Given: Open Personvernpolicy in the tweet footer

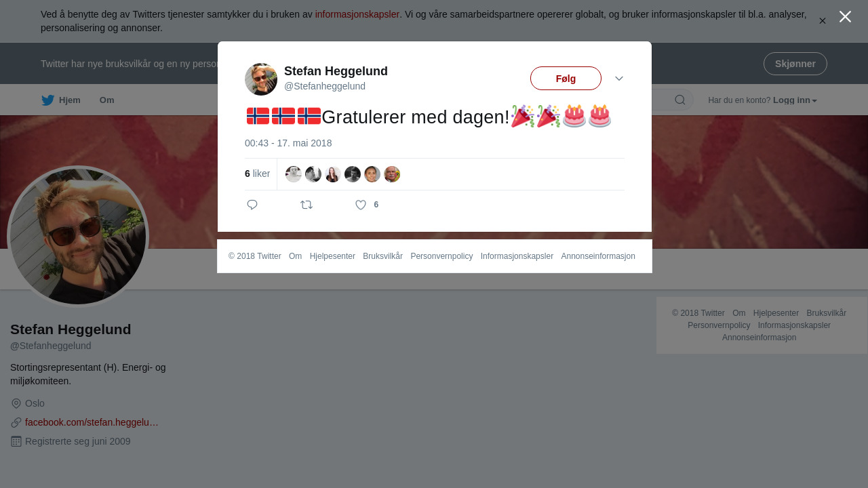Looking at the screenshot, I should coord(441,256).
